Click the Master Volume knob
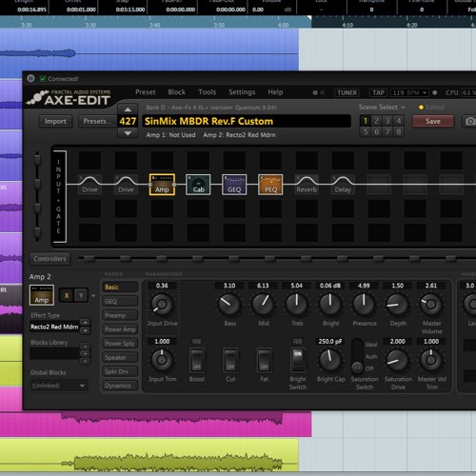The height and width of the screenshot is (476, 476). pyautogui.click(x=430, y=305)
